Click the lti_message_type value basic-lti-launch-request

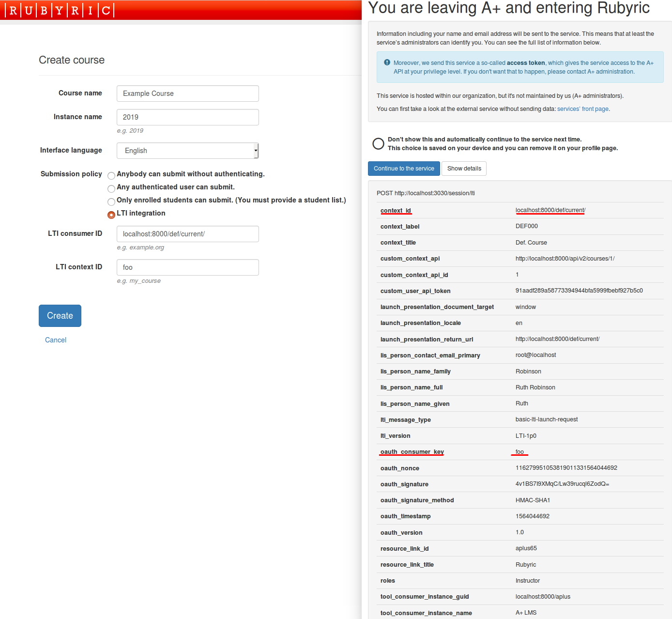coord(547,419)
